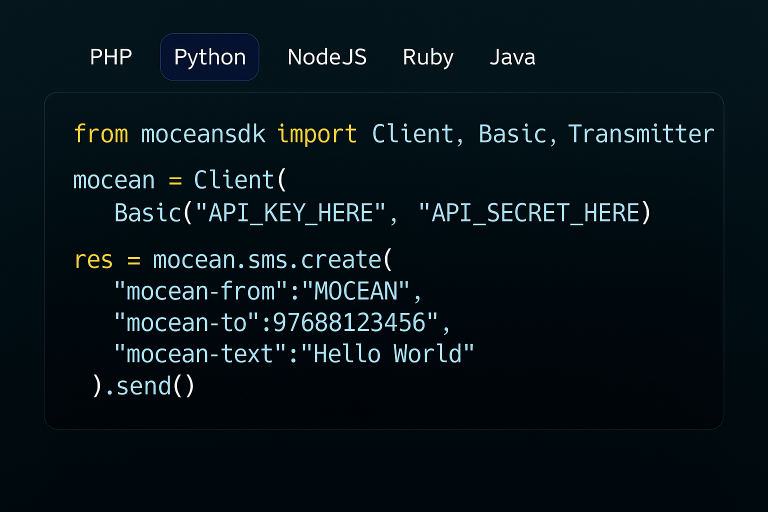Choose the Java tab
This screenshot has height=512, width=768.
tap(512, 57)
